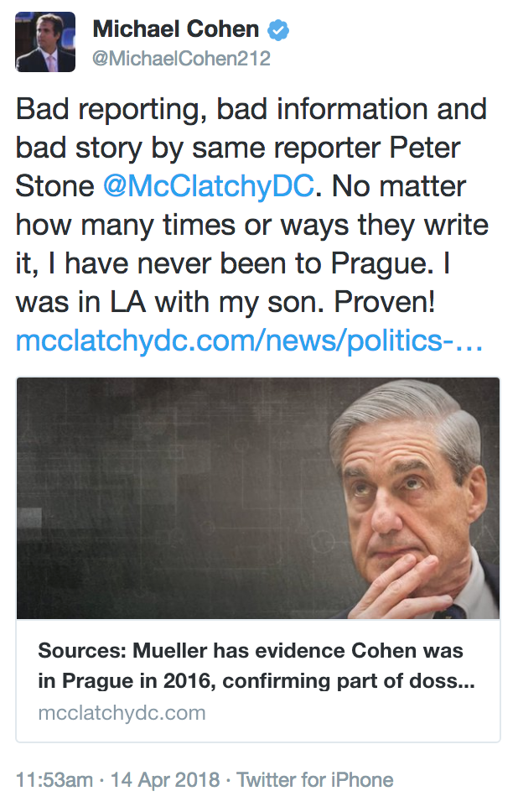Click the mcclatchydc.com domain under headline
The image size is (518, 812).
point(122,713)
